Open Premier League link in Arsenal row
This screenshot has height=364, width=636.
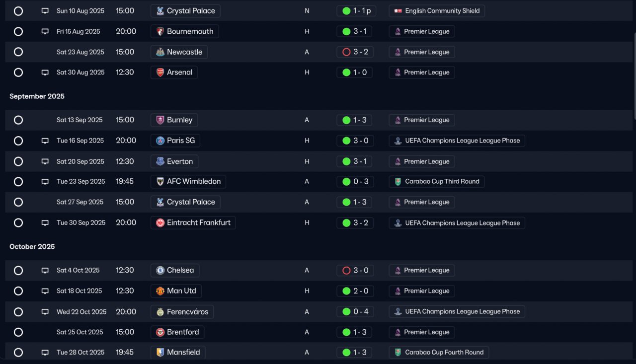tap(421, 73)
